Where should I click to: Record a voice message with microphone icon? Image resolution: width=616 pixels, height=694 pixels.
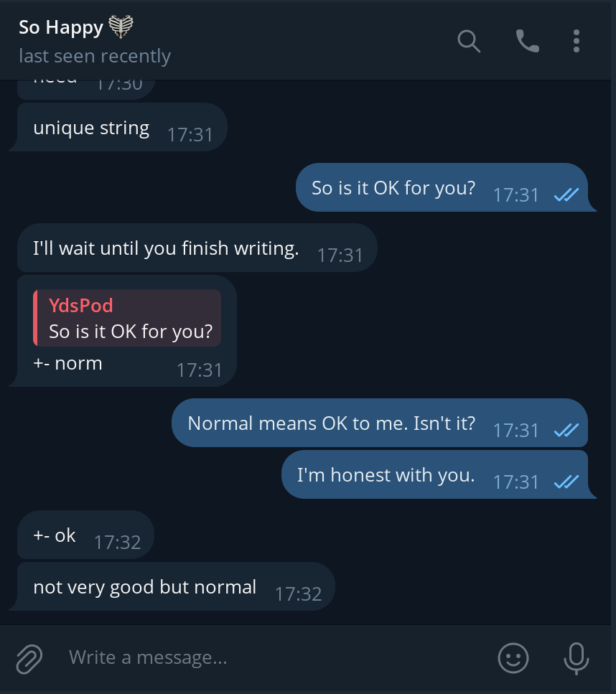[576, 659]
